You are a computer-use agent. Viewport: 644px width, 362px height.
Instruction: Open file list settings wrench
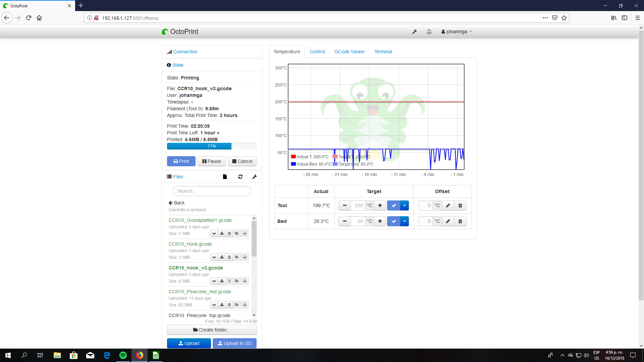255,177
